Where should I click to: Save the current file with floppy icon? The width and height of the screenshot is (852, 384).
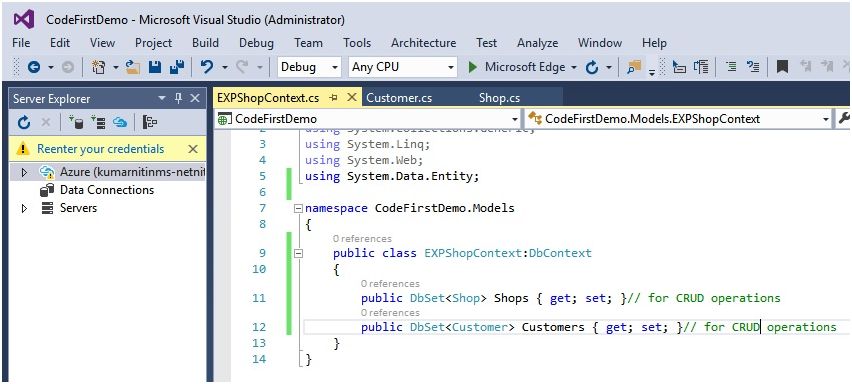[x=155, y=67]
